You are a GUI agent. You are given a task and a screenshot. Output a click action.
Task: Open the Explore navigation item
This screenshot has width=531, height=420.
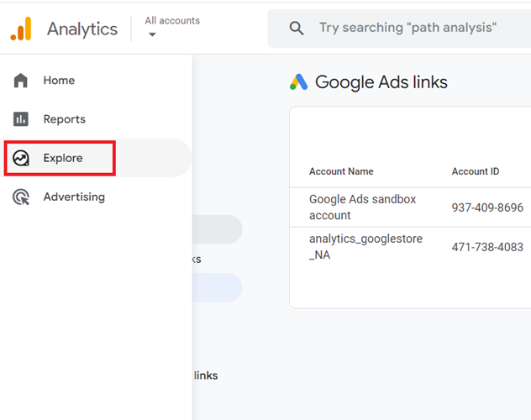click(96, 158)
